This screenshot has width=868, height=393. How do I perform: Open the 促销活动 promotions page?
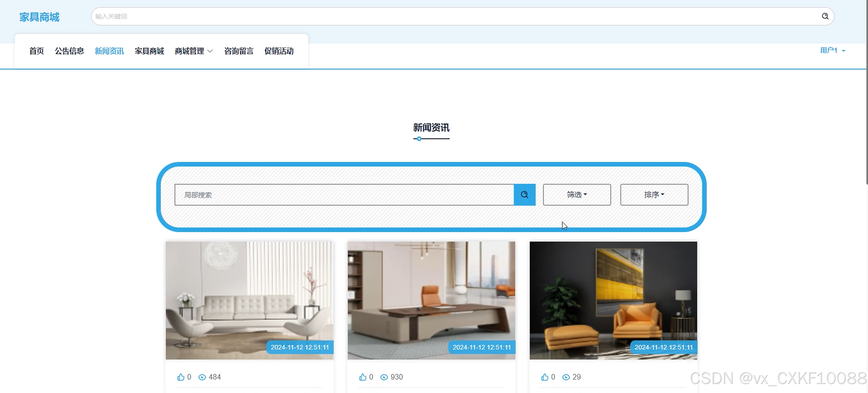(x=279, y=51)
